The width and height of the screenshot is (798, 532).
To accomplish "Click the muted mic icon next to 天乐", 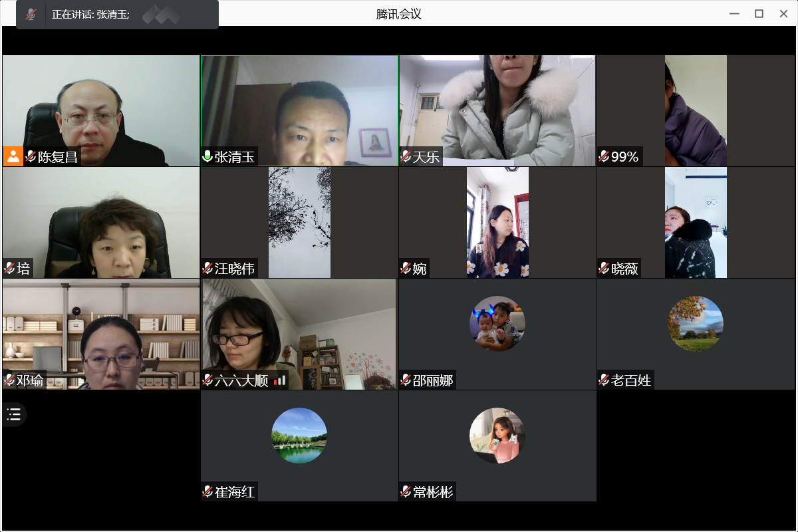I will pos(406,157).
